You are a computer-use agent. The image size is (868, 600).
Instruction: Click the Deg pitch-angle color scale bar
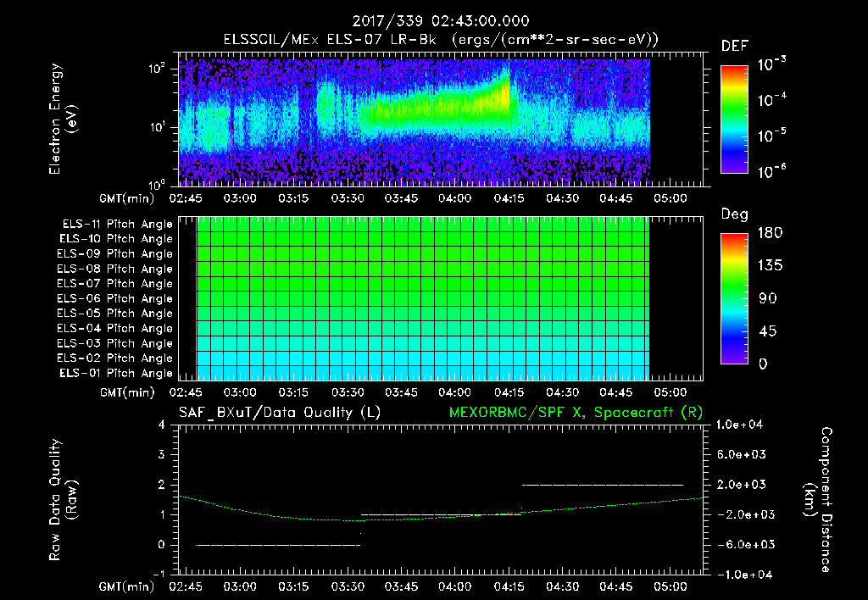[734, 298]
